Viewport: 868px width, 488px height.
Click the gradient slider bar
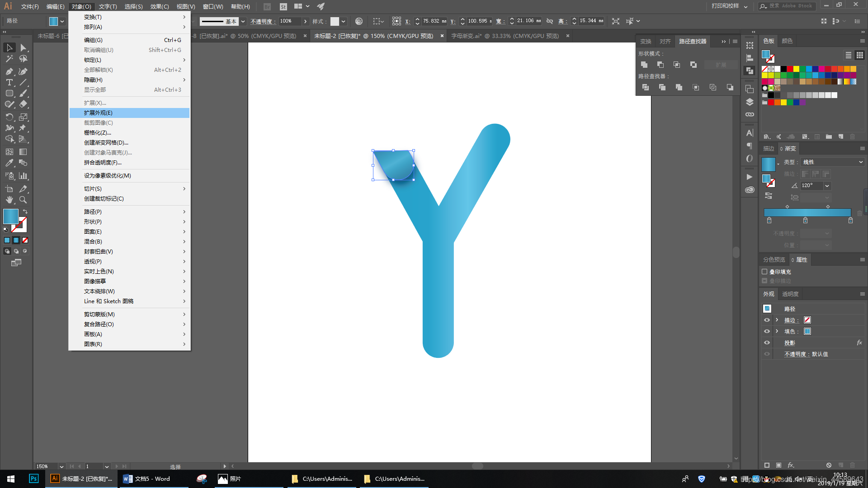pos(807,212)
